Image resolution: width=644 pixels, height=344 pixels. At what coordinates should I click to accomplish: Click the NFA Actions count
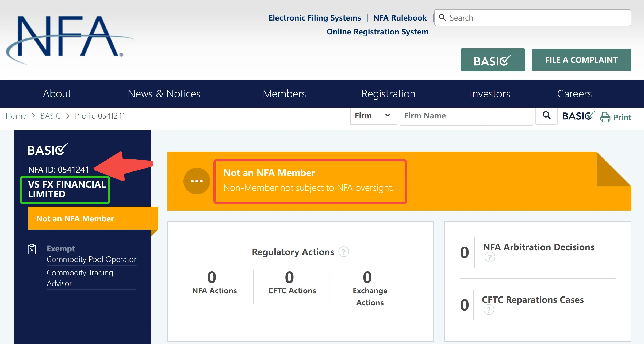[x=212, y=277]
